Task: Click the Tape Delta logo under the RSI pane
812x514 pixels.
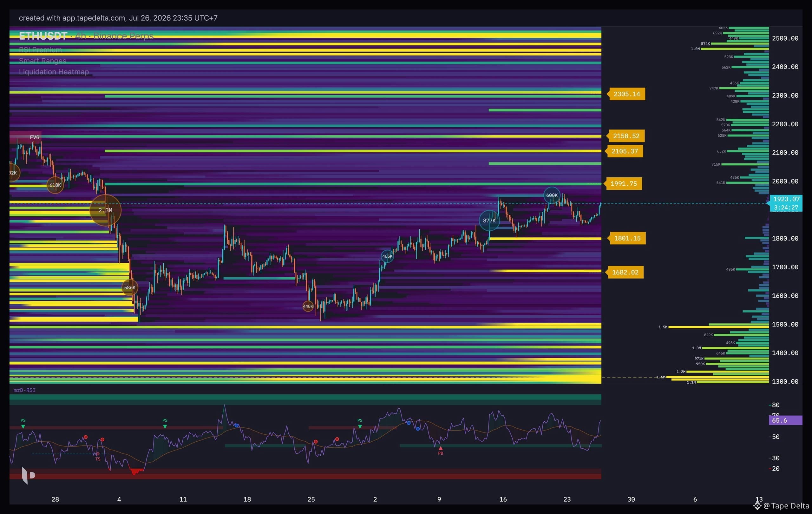Action: pyautogui.click(x=28, y=475)
